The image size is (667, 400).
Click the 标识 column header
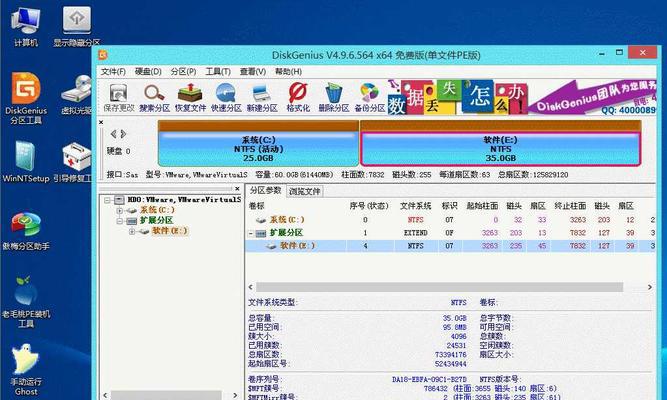[x=450, y=206]
